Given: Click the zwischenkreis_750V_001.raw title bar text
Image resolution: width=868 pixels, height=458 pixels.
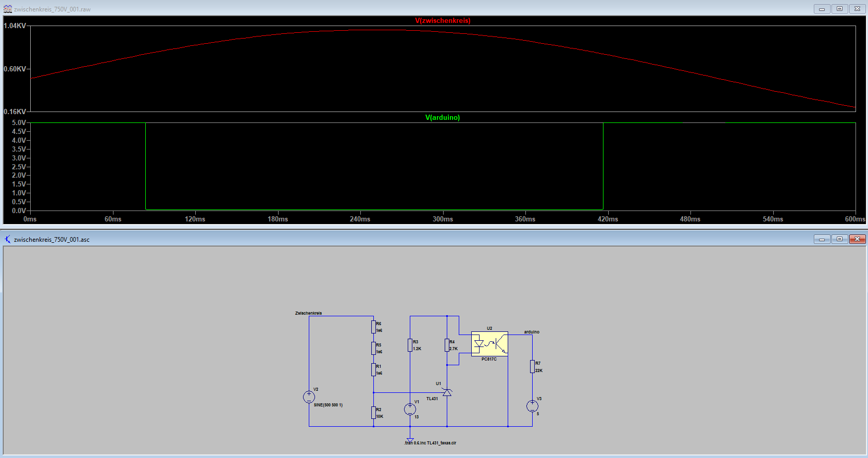Looking at the screenshot, I should (53, 9).
